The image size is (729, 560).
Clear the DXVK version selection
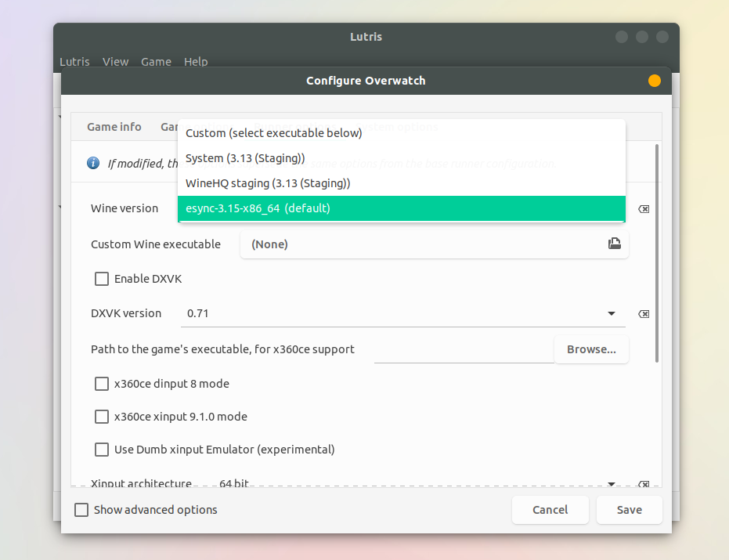(643, 313)
